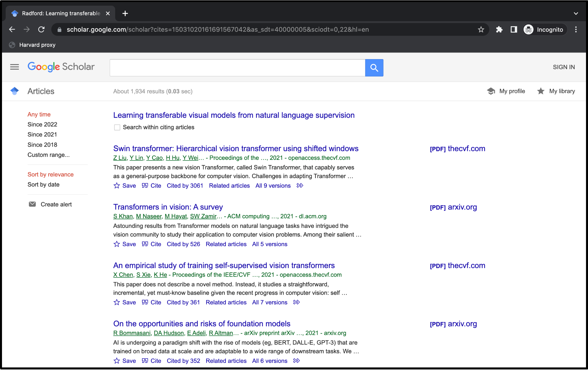The height and width of the screenshot is (370, 588).
Task: Go back with the browser back arrow
Action: pos(12,29)
